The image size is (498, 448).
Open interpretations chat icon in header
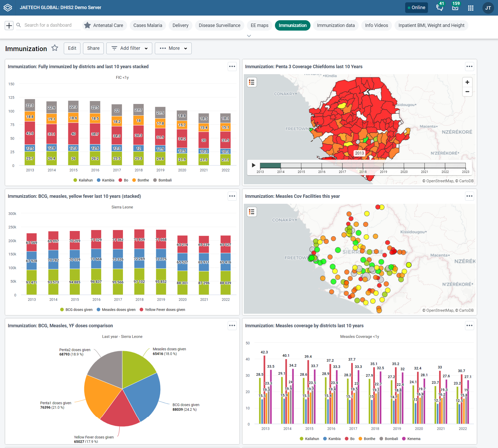point(439,8)
